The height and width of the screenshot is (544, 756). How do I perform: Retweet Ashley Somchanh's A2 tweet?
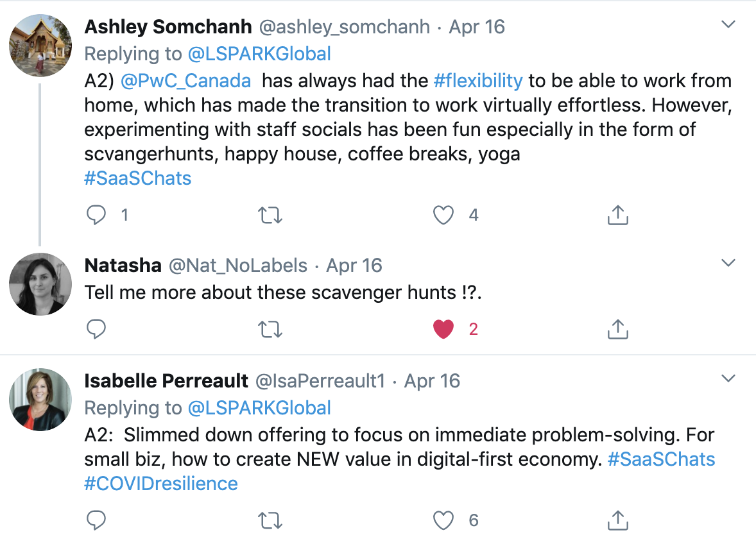tap(270, 215)
